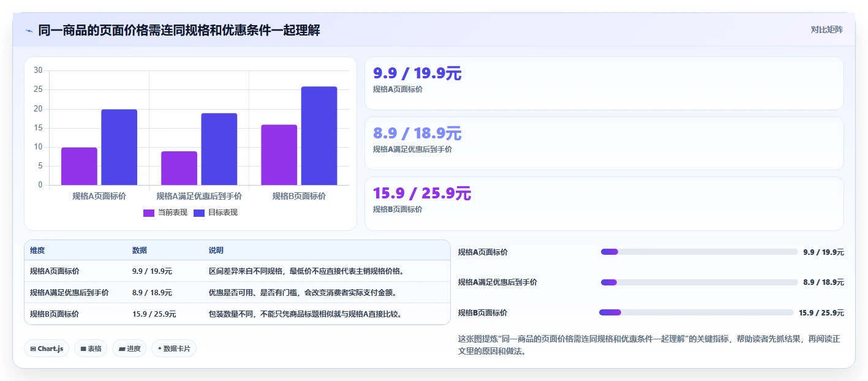868x381 pixels.
Task: Toggle the 当前表现 legend item in chart
Action: [165, 213]
